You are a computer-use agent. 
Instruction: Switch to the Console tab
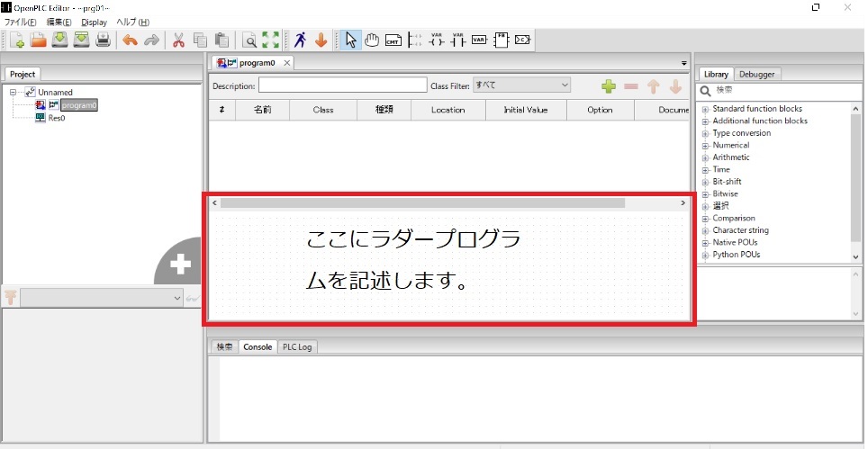[258, 346]
